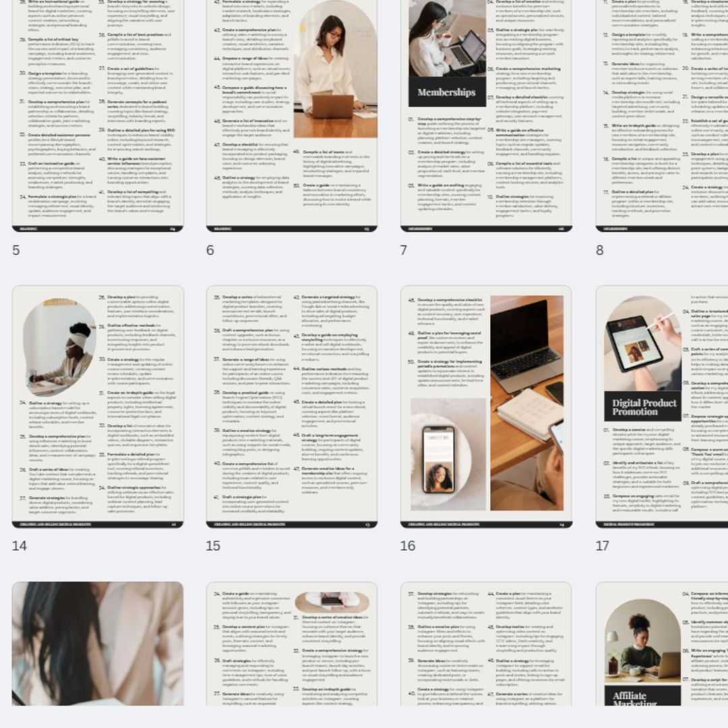Click bottom-row text thumbnail starting with item 37
This screenshot has width=728, height=728.
[x=485, y=644]
